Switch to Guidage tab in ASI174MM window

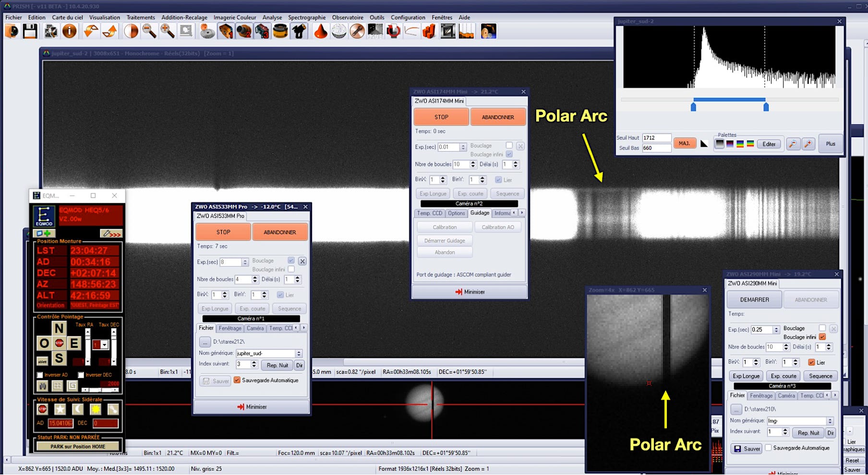tap(480, 213)
